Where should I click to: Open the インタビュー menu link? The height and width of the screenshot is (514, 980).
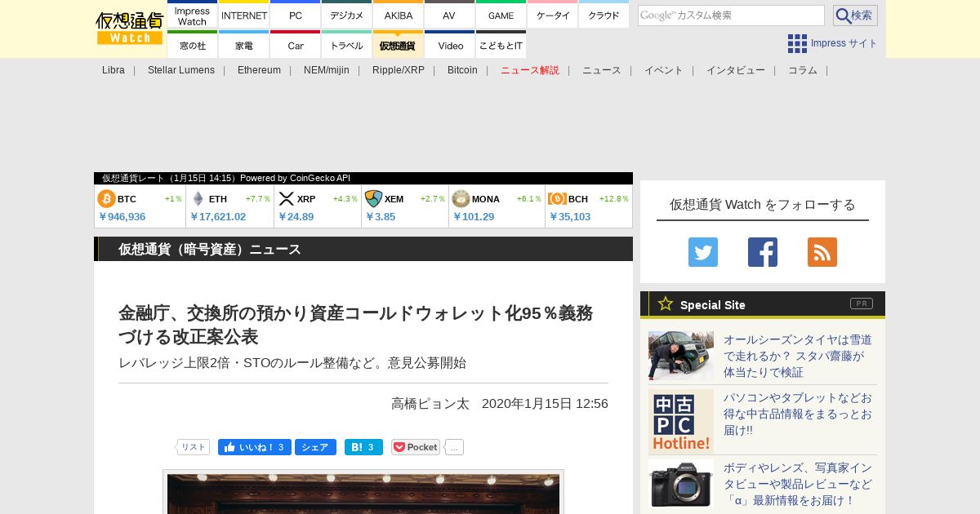[x=736, y=70]
